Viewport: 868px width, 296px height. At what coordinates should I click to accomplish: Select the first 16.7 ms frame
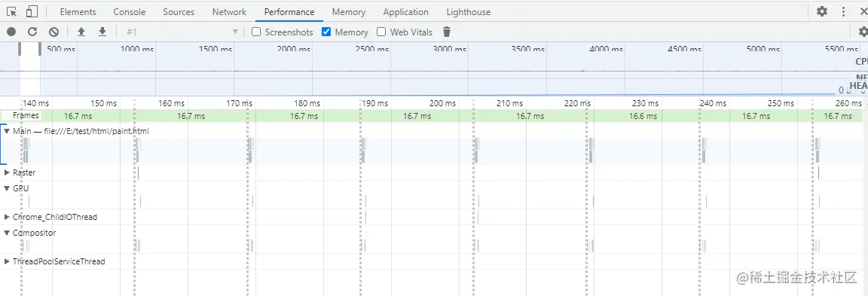point(78,116)
